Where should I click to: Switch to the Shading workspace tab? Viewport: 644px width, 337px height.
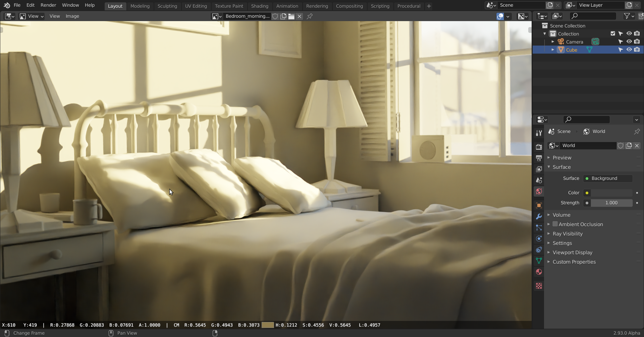coord(259,6)
